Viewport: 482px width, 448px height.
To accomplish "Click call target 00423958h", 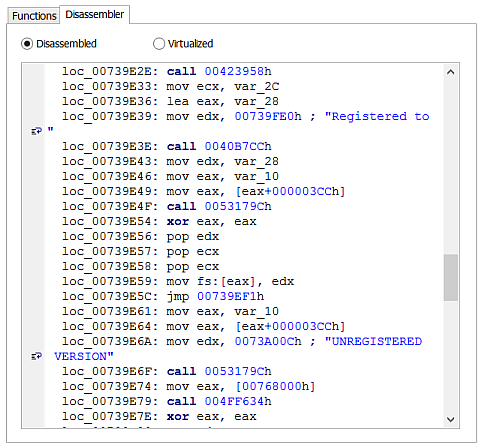I will (238, 71).
